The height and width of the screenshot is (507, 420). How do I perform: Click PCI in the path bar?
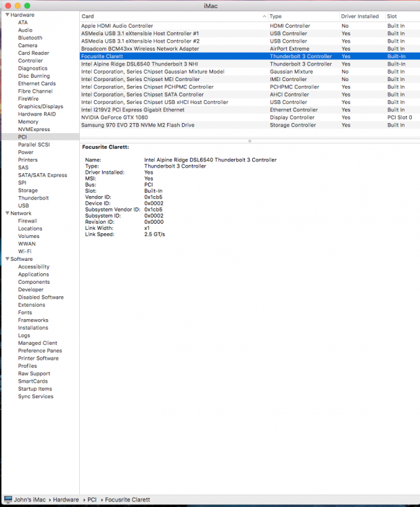[92, 500]
